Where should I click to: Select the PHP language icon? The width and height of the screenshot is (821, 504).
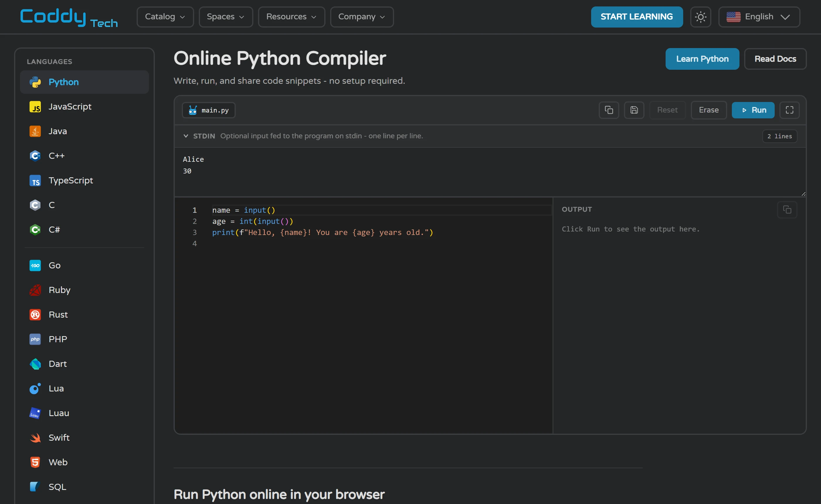[x=35, y=339]
